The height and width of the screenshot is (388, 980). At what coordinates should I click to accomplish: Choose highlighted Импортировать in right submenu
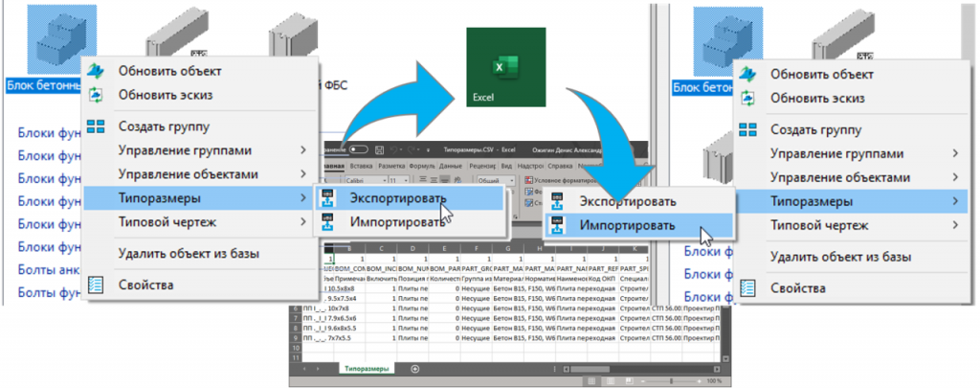point(638,225)
